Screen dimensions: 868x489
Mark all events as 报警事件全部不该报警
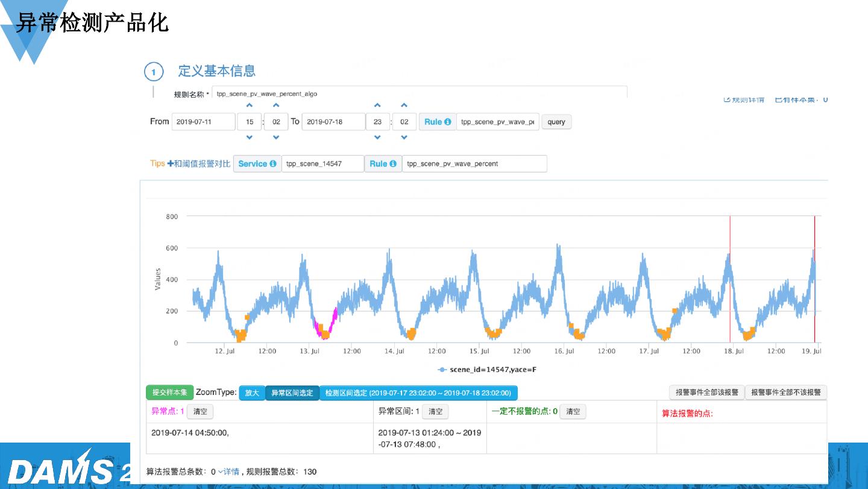(786, 393)
